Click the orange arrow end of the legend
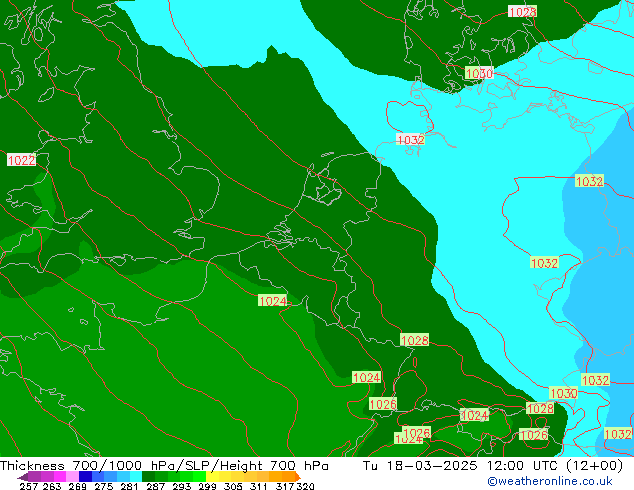This screenshot has width=634, height=490. click(x=298, y=476)
